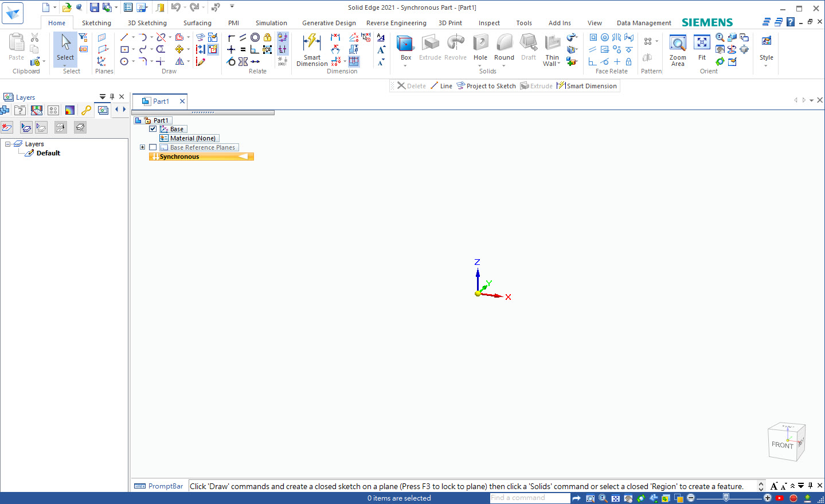
Task: Open the Sketching ribbon tab
Action: [x=96, y=23]
